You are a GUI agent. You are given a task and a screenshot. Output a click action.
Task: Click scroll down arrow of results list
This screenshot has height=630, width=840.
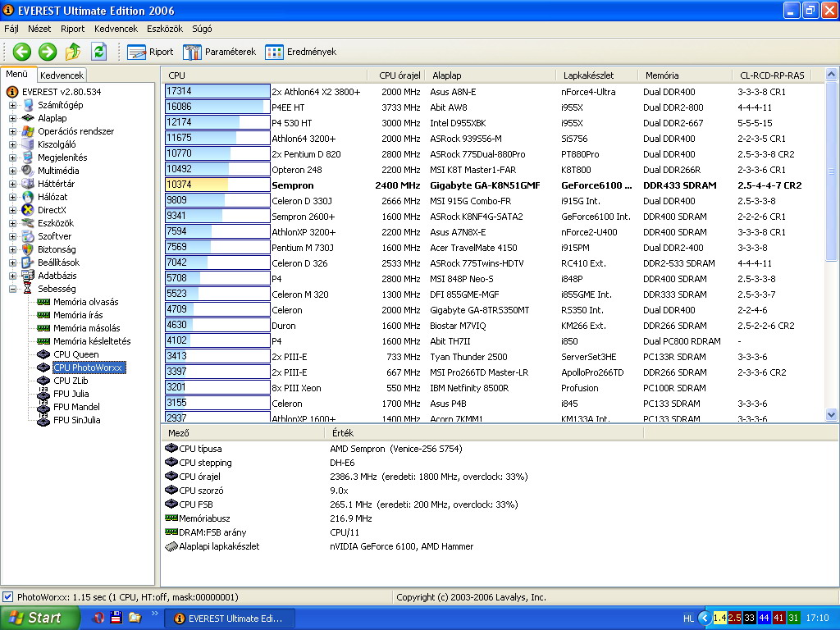pos(832,414)
